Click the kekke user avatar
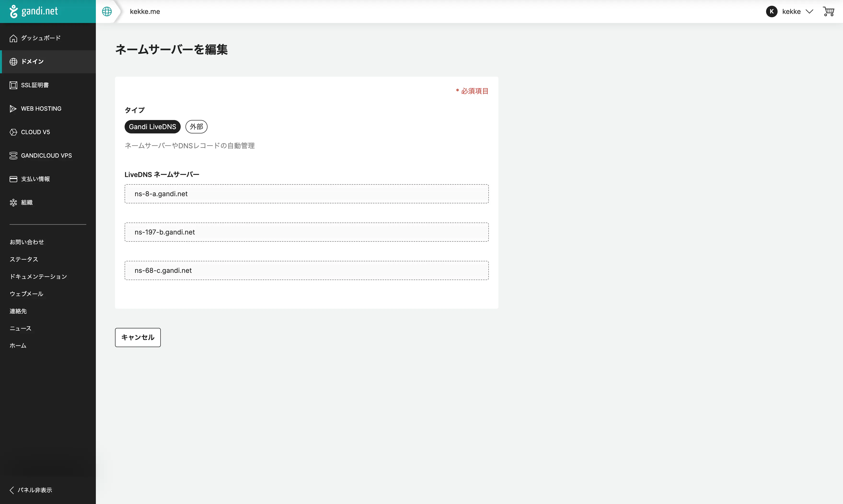843x504 pixels. [772, 11]
